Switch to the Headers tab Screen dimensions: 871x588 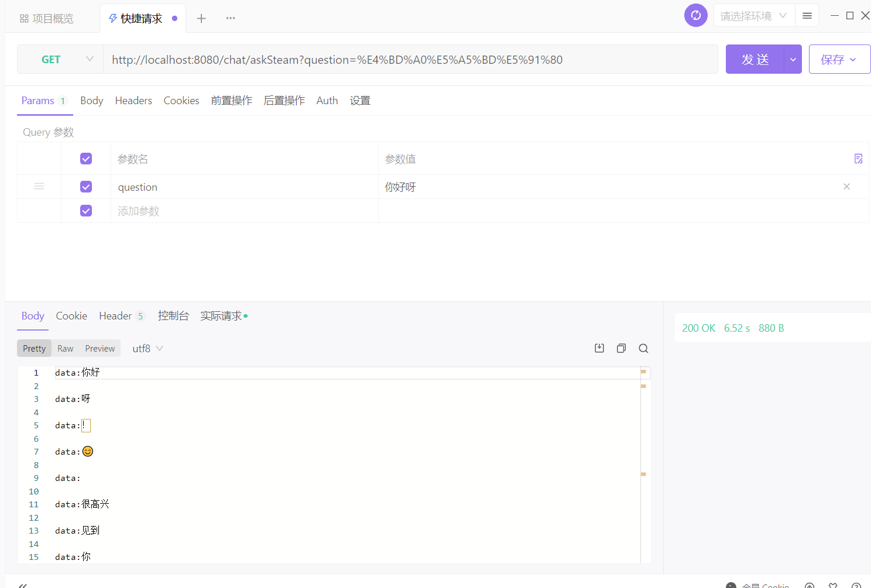[133, 101]
